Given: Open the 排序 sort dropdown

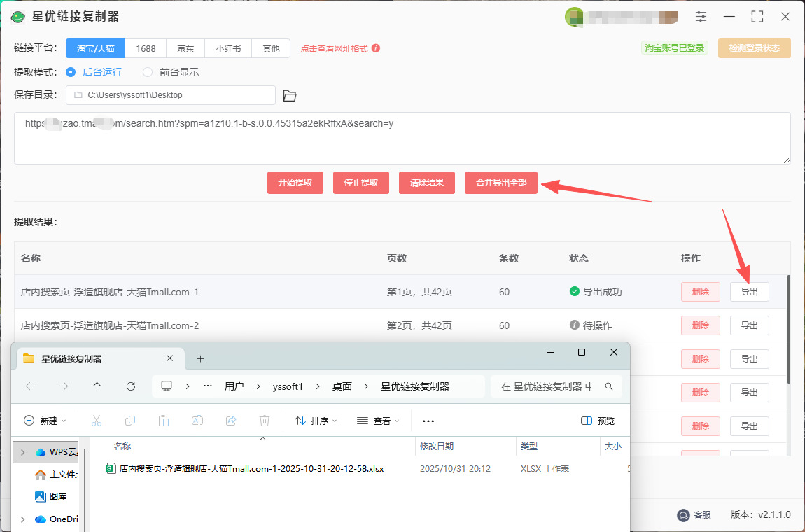Looking at the screenshot, I should [x=316, y=421].
